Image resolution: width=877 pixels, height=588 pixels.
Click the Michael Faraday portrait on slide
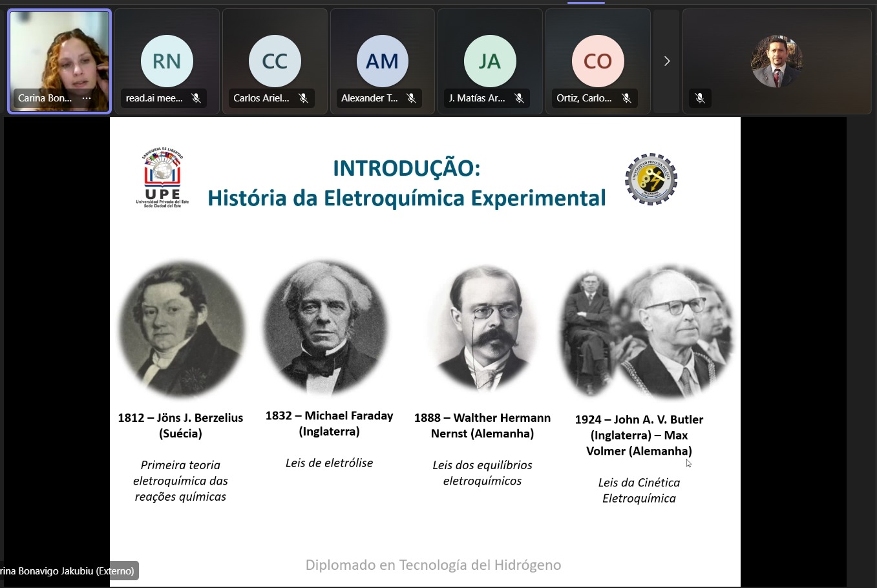(x=326, y=328)
